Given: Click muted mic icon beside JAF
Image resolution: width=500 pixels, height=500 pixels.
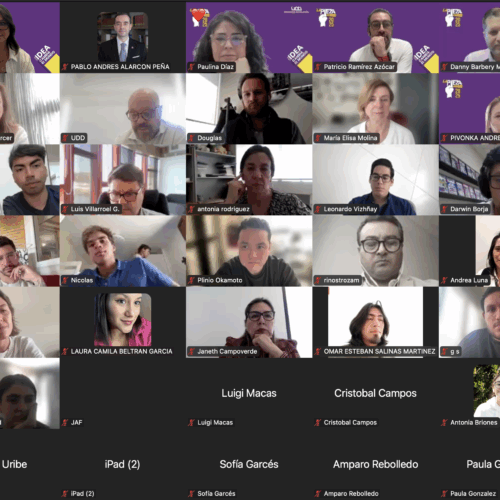Looking at the screenshot, I should (x=65, y=423).
